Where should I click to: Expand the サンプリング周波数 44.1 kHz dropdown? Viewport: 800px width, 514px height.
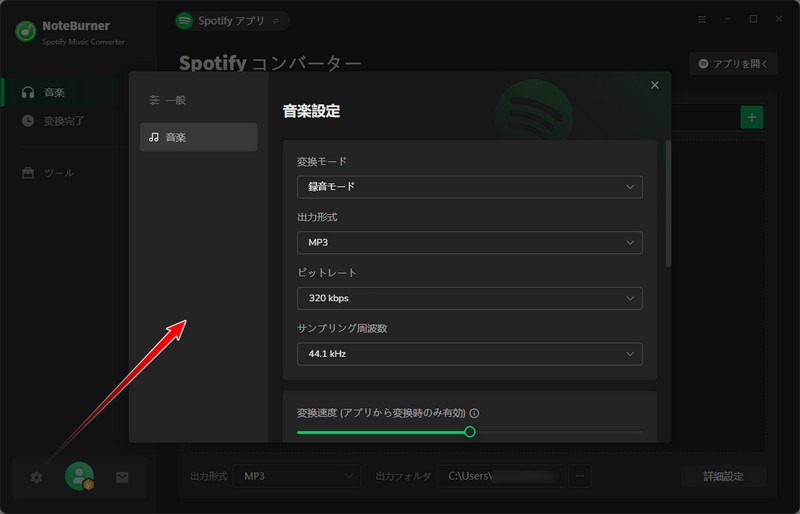click(x=469, y=354)
